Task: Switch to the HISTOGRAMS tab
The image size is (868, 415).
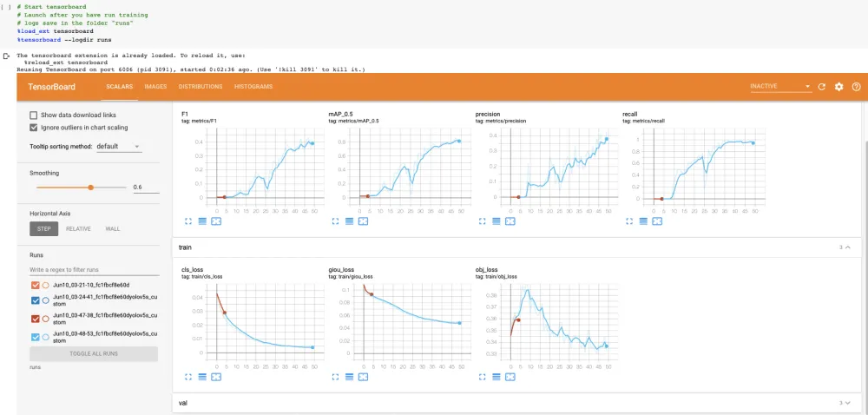Action: coord(253,87)
